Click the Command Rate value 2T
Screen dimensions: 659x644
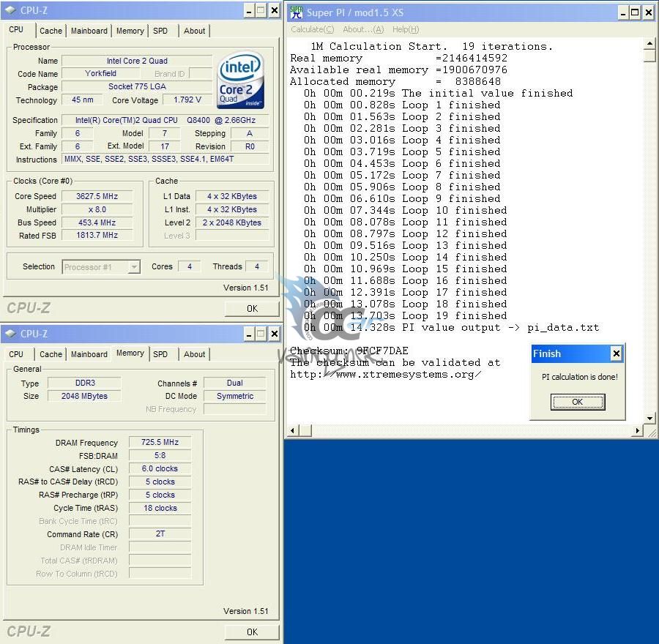point(160,534)
